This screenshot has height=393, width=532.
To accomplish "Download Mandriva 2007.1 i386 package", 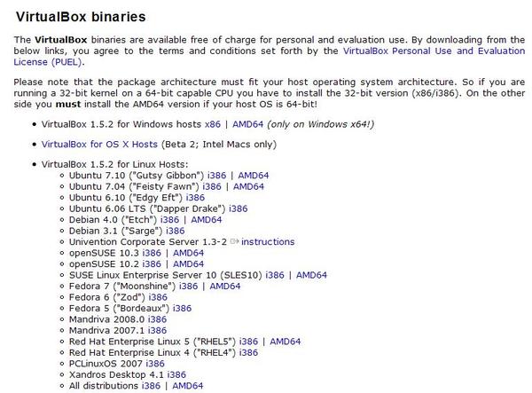I will point(158,331).
